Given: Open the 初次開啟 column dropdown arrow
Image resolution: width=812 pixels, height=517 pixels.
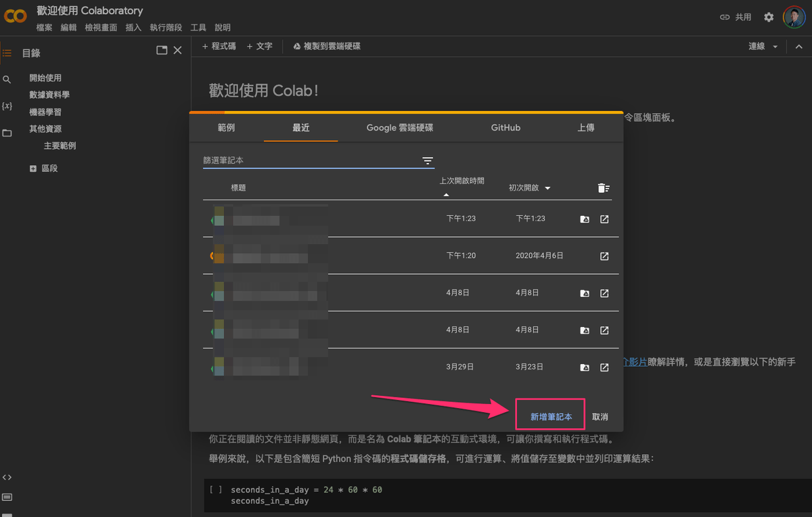Looking at the screenshot, I should point(547,188).
